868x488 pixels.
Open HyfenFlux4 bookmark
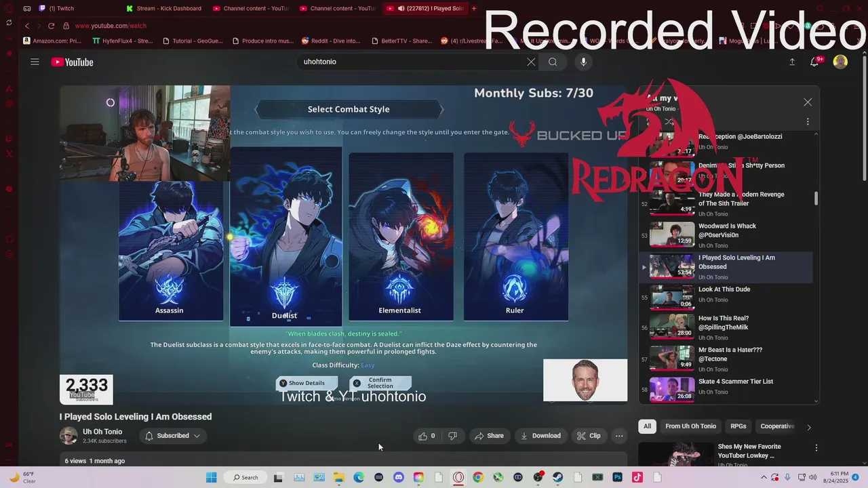coord(123,41)
